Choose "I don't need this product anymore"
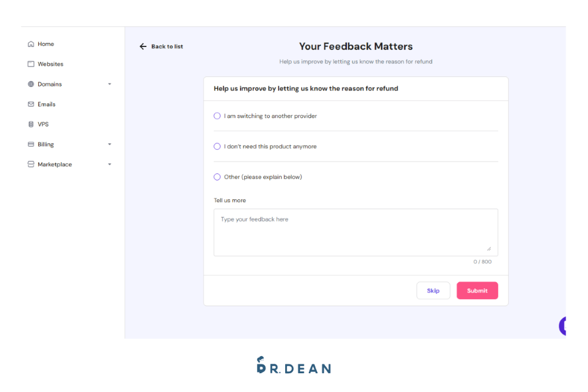This screenshot has width=588, height=392. pyautogui.click(x=217, y=146)
